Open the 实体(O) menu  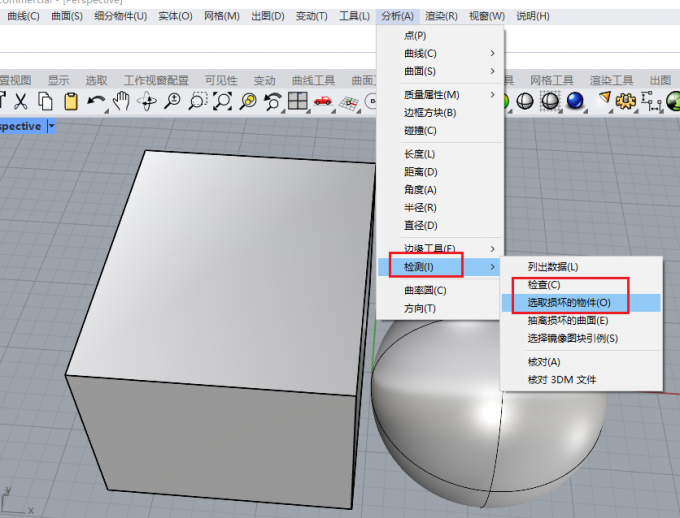(x=176, y=16)
